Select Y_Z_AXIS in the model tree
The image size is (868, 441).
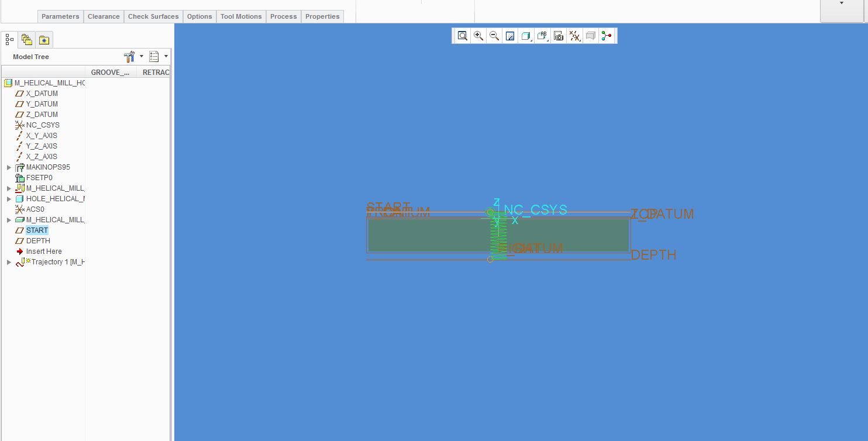pos(42,146)
